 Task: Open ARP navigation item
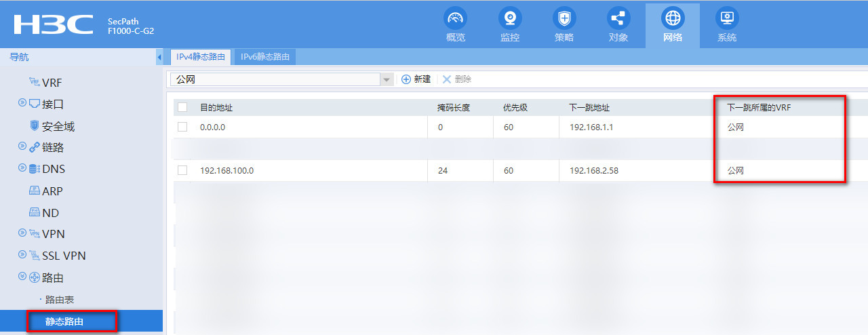[52, 191]
